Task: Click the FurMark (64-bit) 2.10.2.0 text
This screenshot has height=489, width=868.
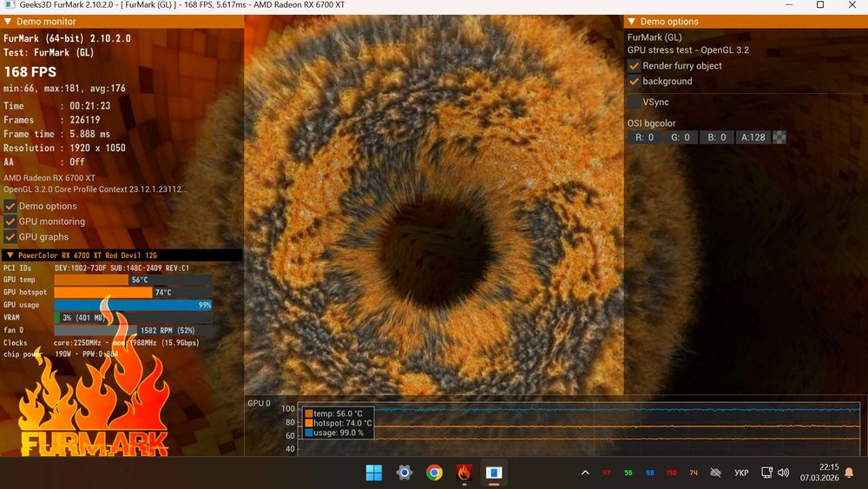Action: [x=67, y=38]
